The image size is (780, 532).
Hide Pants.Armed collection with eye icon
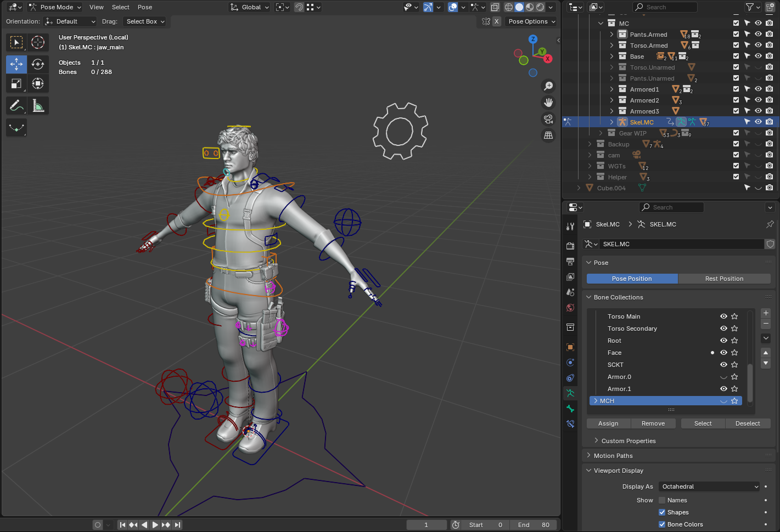(758, 34)
